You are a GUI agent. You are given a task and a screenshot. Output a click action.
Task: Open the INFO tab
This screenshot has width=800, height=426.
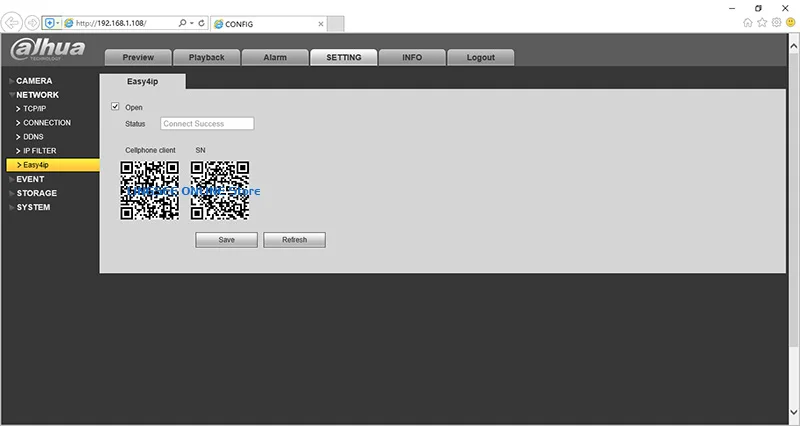click(x=412, y=57)
